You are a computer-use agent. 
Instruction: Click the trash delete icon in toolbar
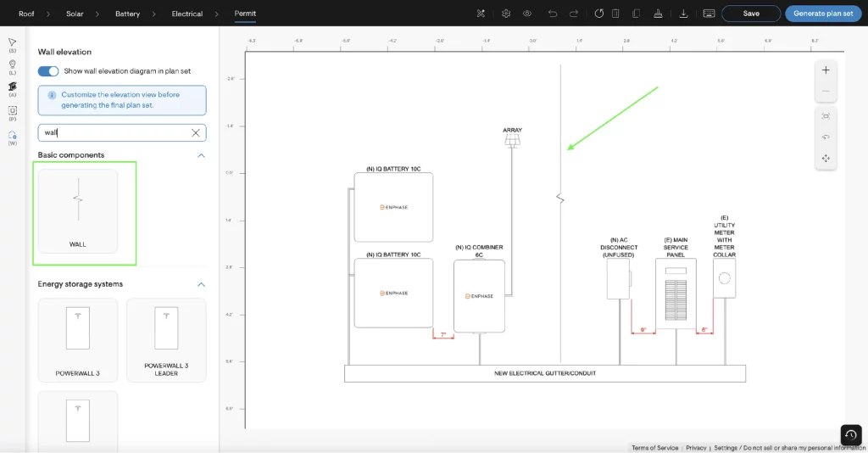(615, 14)
